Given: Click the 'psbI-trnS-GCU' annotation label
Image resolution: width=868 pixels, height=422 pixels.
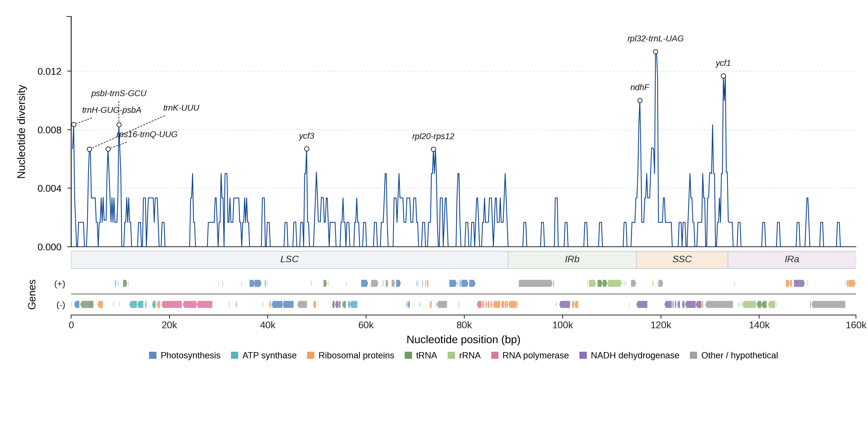Looking at the screenshot, I should coord(119,93).
